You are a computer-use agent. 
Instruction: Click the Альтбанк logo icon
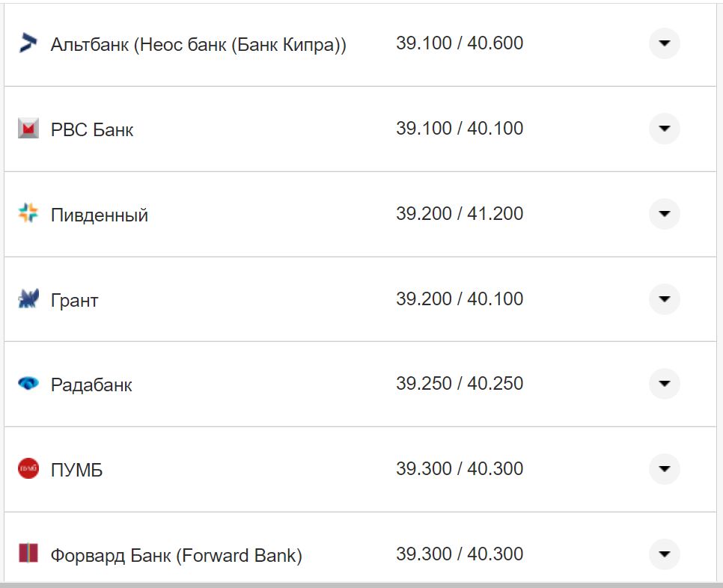coord(28,43)
